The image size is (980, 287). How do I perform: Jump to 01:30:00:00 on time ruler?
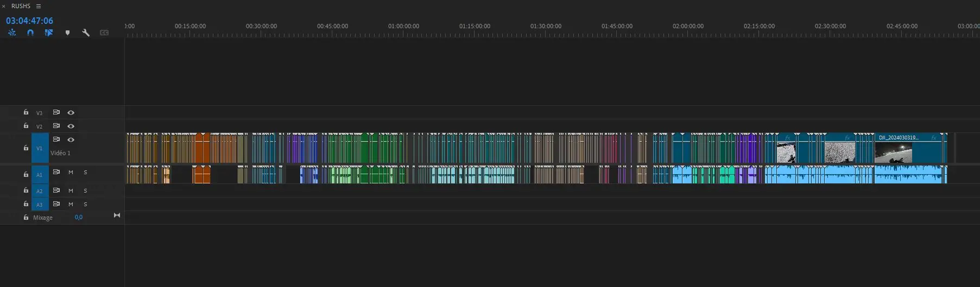tap(546, 26)
